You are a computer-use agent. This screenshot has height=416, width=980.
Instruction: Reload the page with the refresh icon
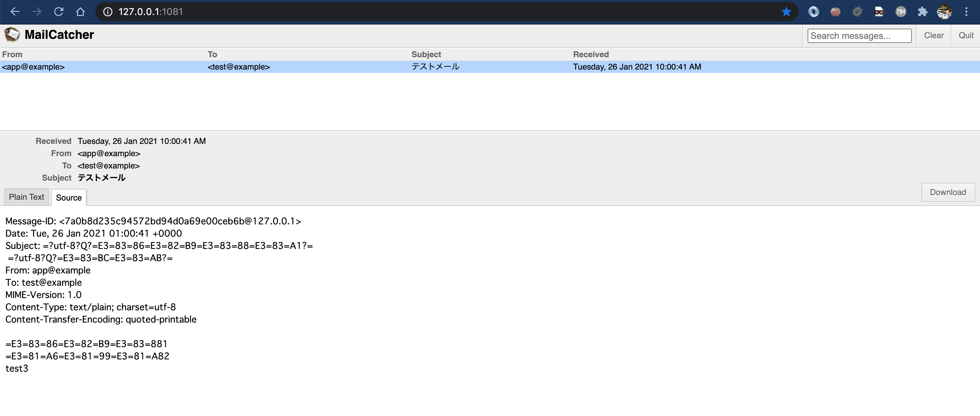coord(59,12)
